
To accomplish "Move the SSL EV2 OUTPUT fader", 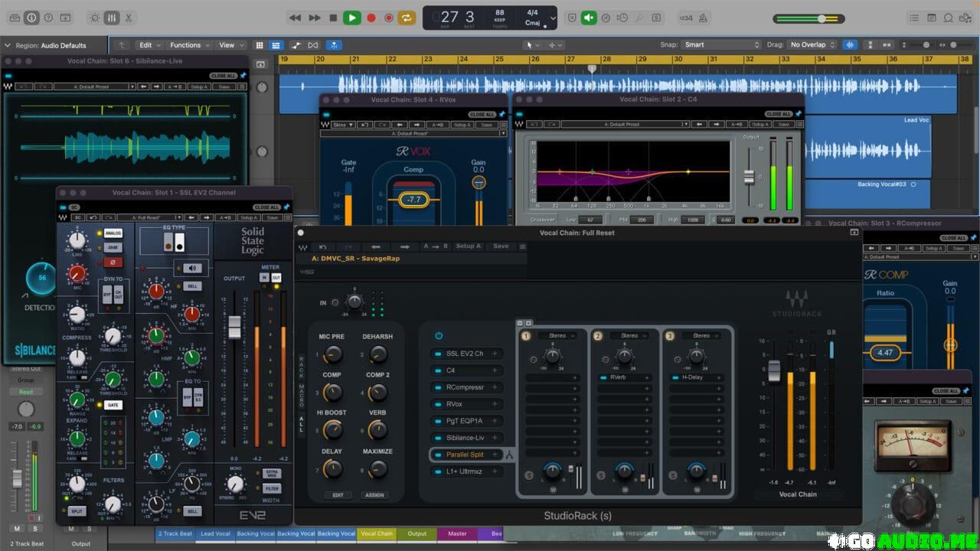I will tap(234, 327).
